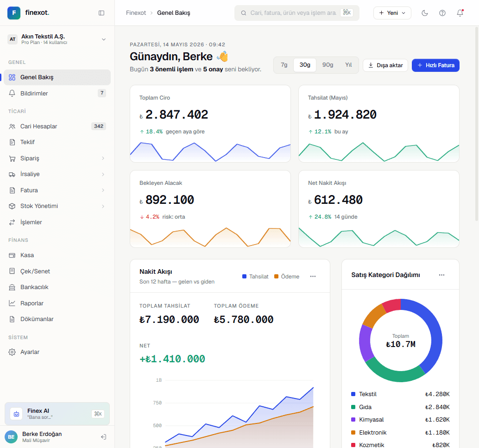Click the Stok Yönetimi box icon

point(12,206)
